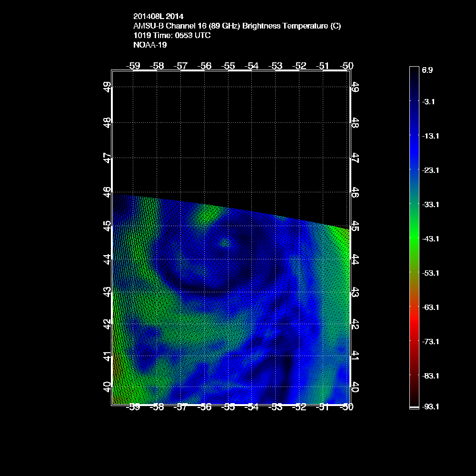Screen dimensions: 476x476
Task: Select the -73.1 colorbar label
Action: coord(430,341)
